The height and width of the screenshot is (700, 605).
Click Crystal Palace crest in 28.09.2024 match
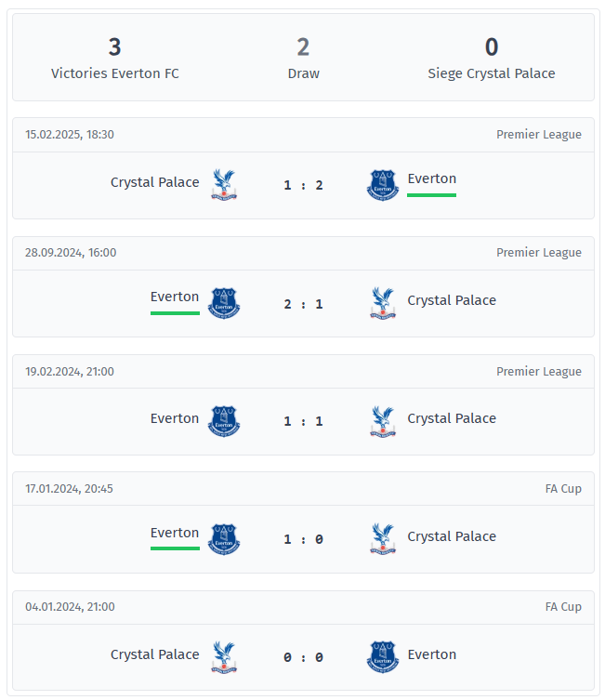(x=383, y=303)
